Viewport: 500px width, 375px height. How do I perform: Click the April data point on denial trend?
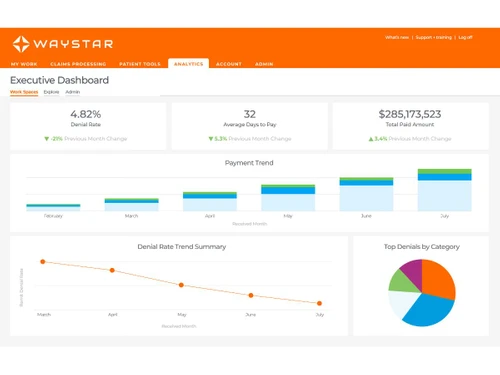[x=112, y=270]
